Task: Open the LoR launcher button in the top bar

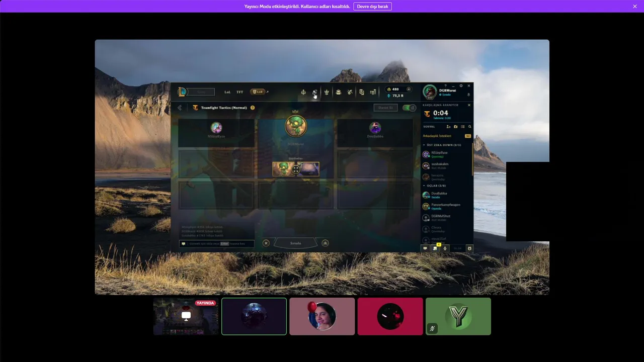Action: click(258, 92)
